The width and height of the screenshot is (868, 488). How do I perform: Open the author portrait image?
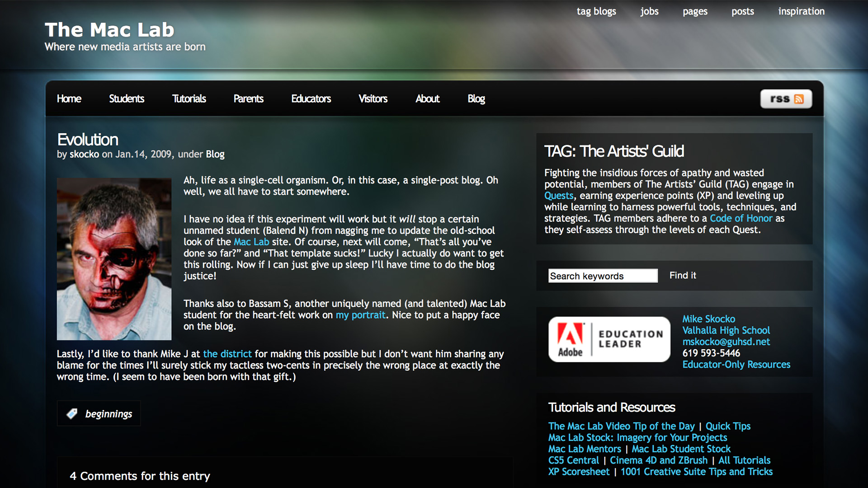pyautogui.click(x=114, y=259)
